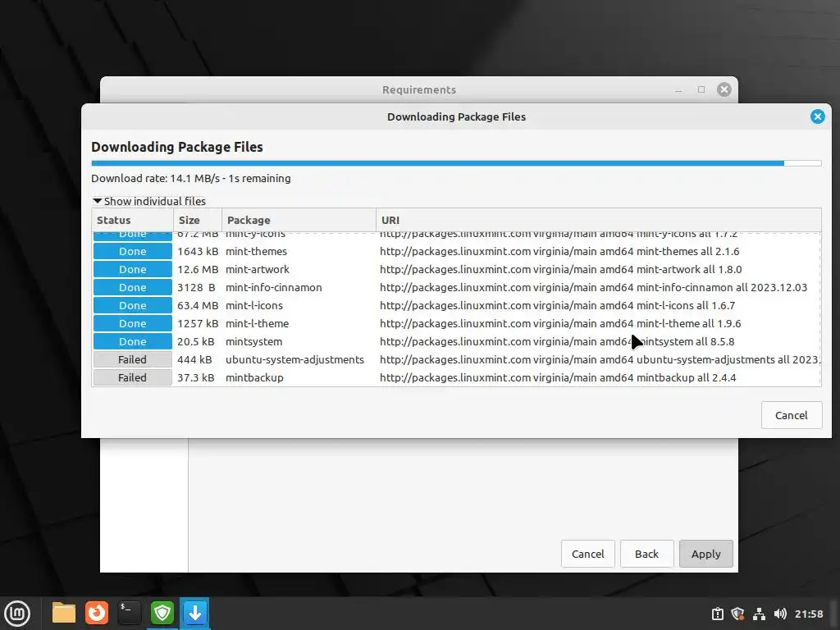Select the mint-l-theme package row
Viewport: 840px width, 630px height.
456,323
